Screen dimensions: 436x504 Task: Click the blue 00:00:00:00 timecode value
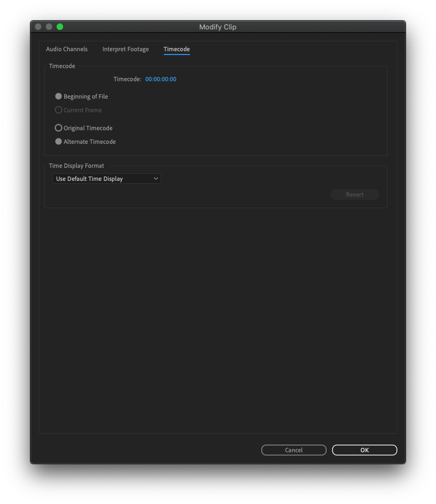coord(161,79)
